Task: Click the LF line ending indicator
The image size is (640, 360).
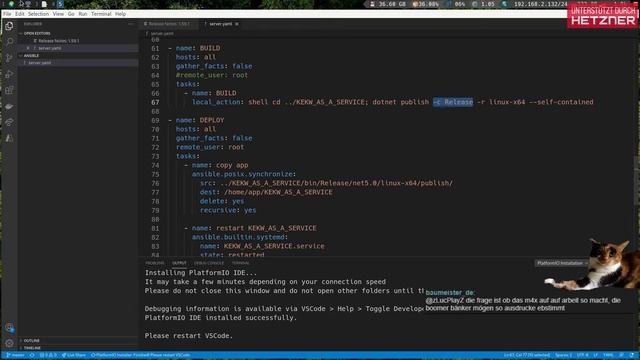Action: [x=596, y=356]
